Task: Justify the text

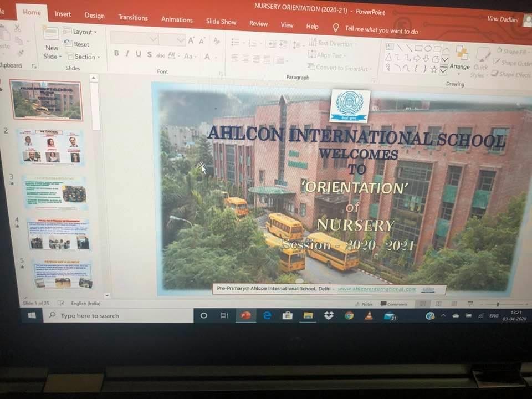Action: pos(267,60)
